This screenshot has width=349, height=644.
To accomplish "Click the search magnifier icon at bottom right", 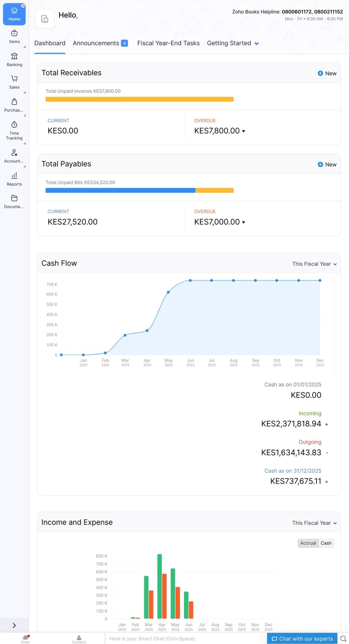I will (x=343, y=638).
